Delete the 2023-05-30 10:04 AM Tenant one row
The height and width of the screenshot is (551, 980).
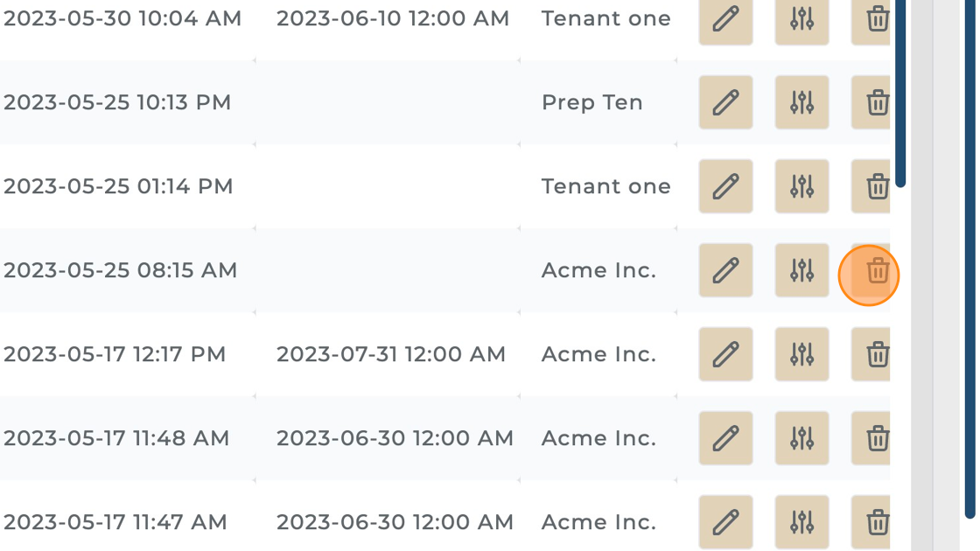point(875,19)
